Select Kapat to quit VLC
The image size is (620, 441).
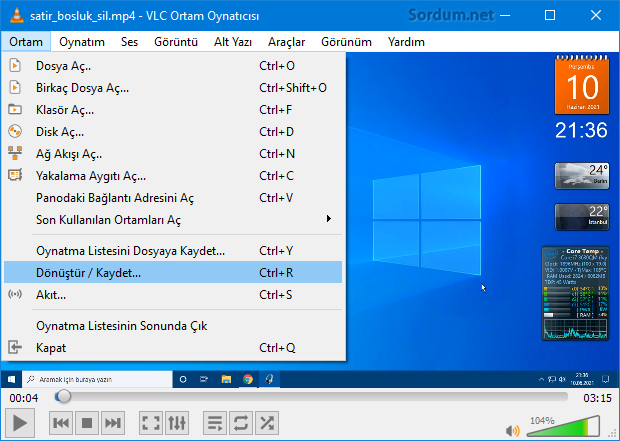pos(173,348)
